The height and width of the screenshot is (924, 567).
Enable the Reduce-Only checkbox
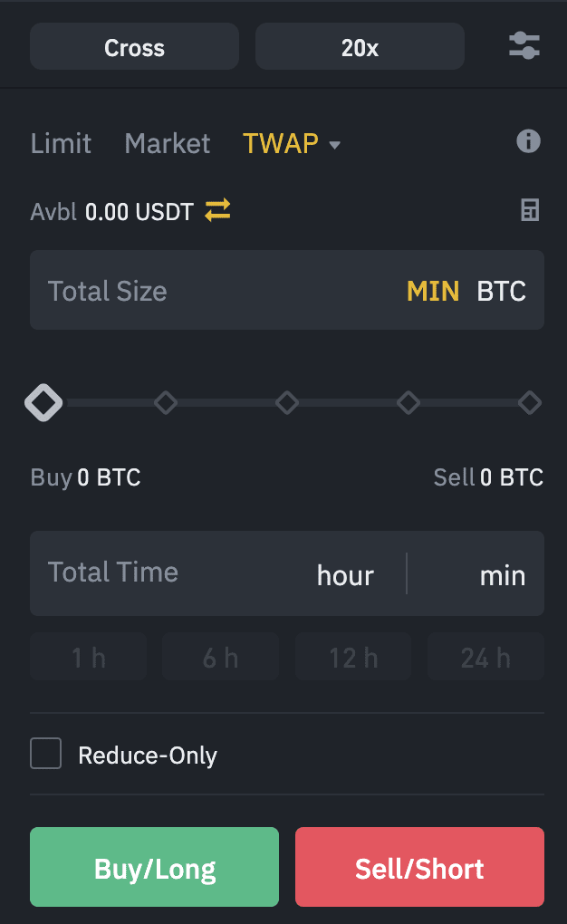tap(46, 754)
